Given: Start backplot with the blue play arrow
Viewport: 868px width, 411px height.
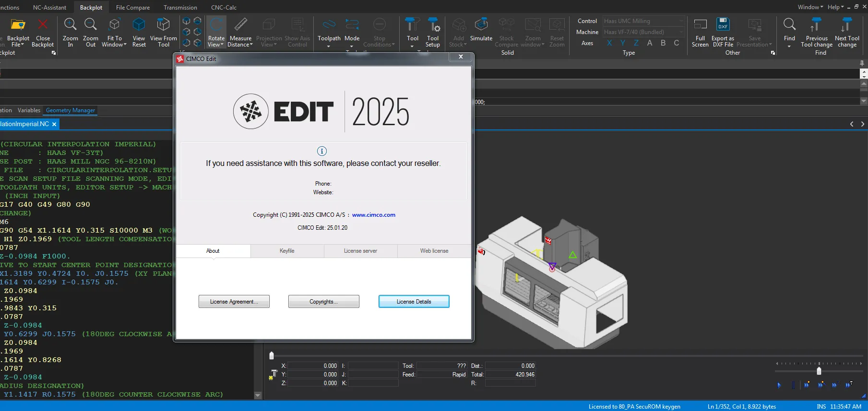Looking at the screenshot, I should coord(779,385).
